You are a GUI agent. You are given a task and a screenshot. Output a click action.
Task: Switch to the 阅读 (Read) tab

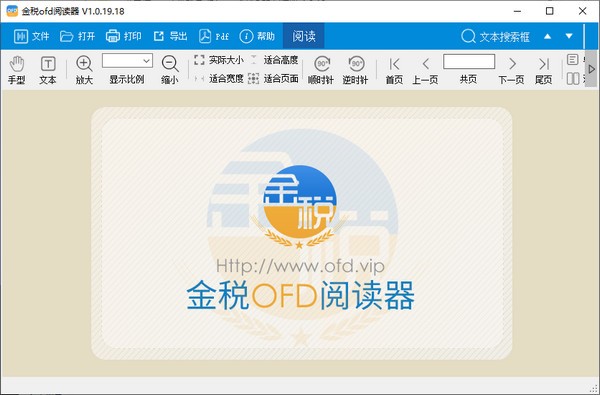(x=303, y=36)
